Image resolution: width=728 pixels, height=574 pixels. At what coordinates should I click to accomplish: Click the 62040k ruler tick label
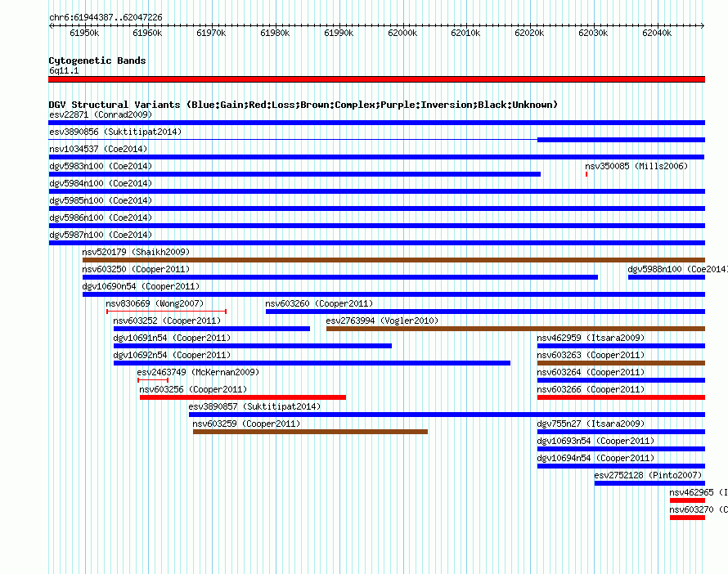pos(657,33)
